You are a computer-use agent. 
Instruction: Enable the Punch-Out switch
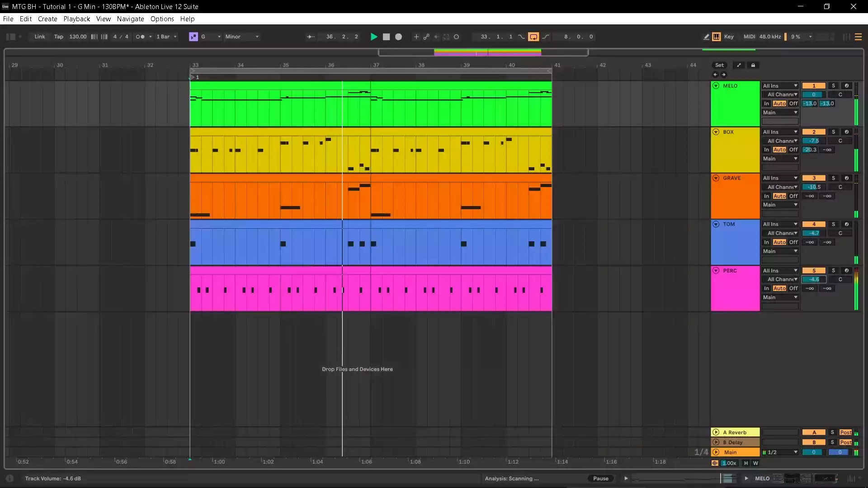546,37
